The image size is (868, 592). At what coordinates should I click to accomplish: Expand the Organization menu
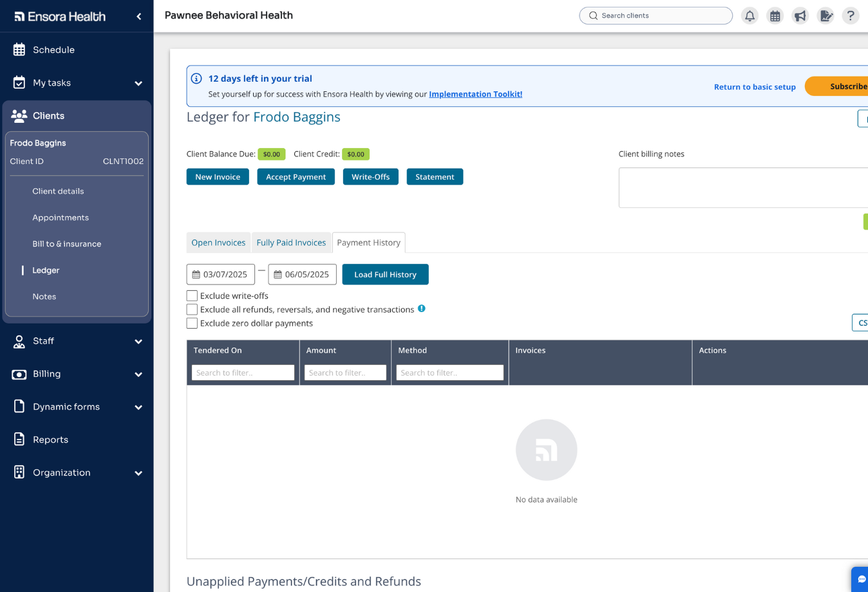click(x=138, y=473)
